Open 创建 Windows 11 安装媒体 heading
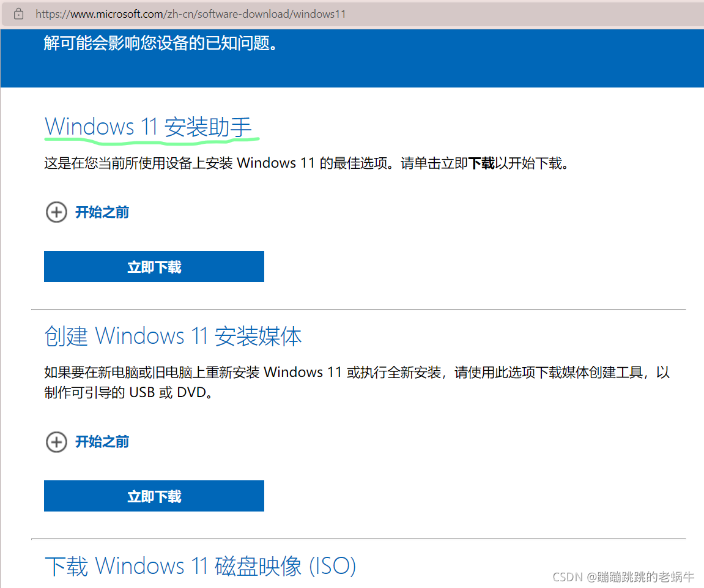 [x=173, y=336]
